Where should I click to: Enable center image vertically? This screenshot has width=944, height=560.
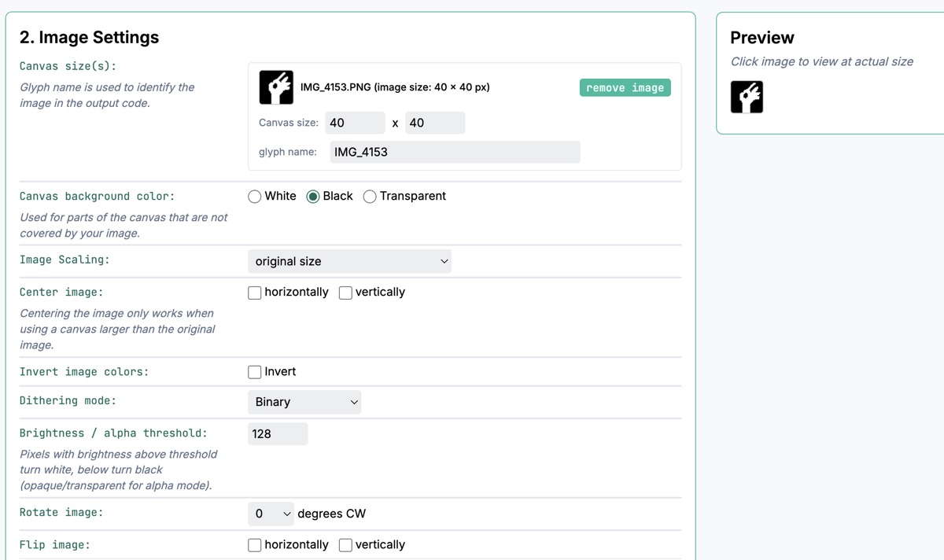point(345,293)
